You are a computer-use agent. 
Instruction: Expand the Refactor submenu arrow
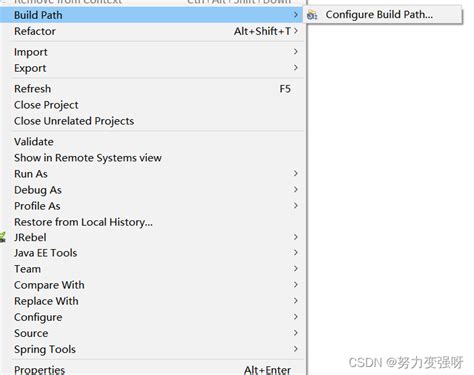(x=296, y=31)
